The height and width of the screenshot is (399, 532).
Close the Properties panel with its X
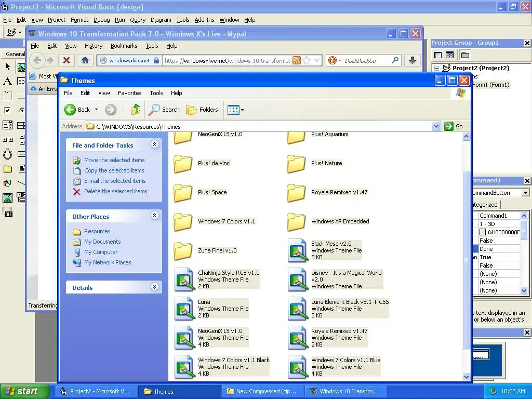[527, 181]
